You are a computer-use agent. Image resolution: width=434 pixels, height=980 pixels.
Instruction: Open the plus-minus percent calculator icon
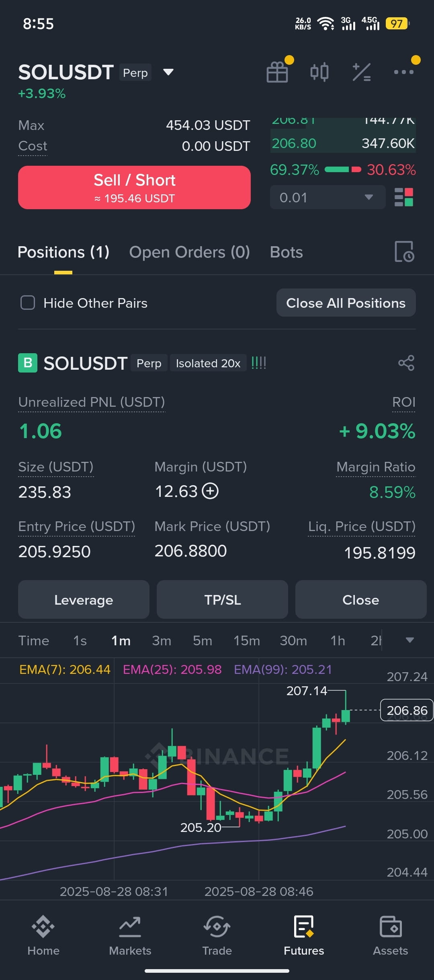pos(362,72)
